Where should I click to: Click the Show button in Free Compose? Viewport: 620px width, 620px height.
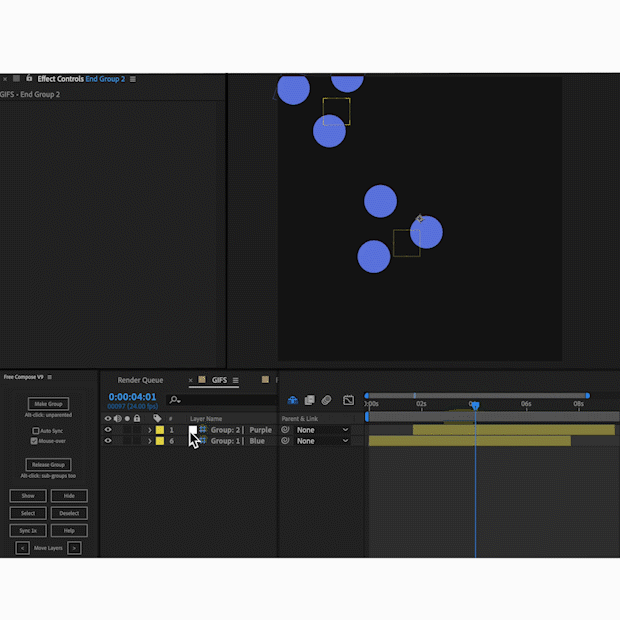(x=28, y=495)
